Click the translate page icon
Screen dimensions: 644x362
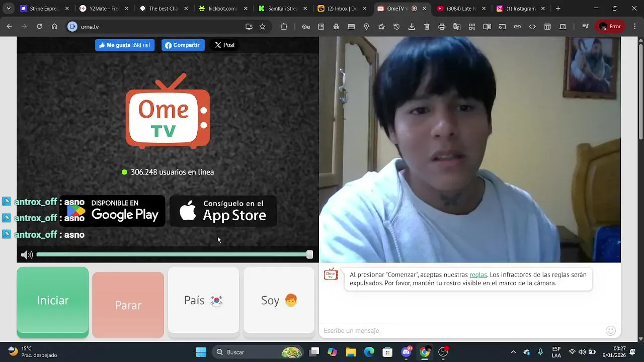click(x=457, y=27)
